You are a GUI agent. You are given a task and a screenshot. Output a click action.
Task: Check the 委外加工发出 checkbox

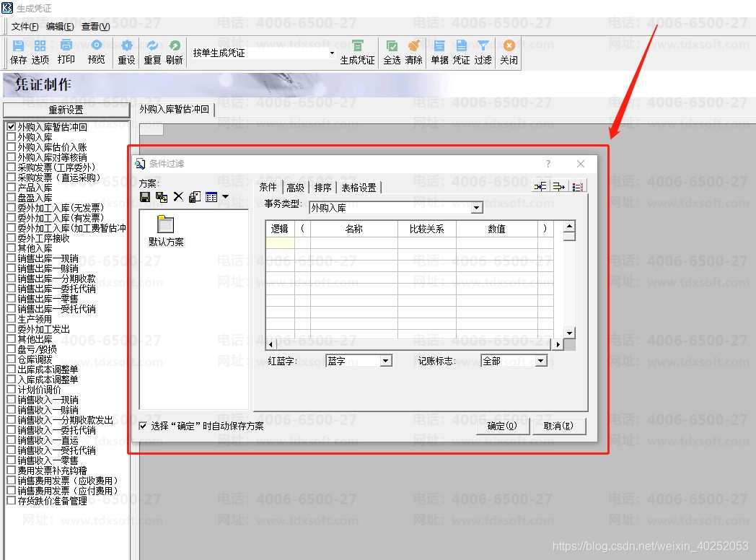click(11, 328)
